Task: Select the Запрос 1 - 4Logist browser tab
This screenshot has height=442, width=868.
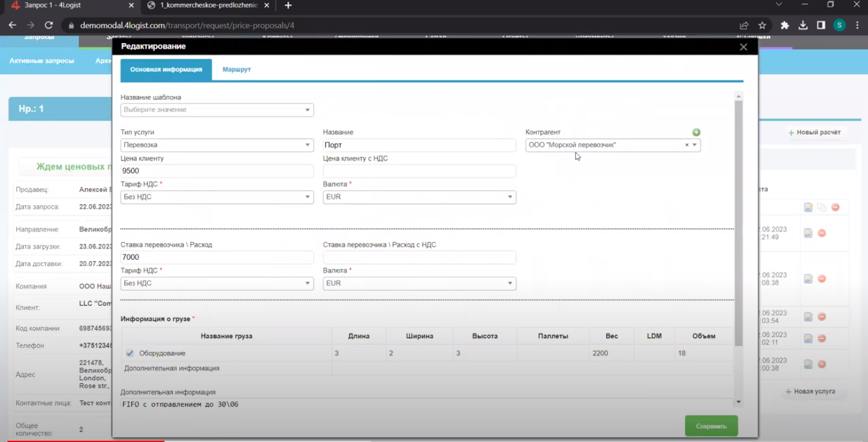Action: (x=72, y=6)
